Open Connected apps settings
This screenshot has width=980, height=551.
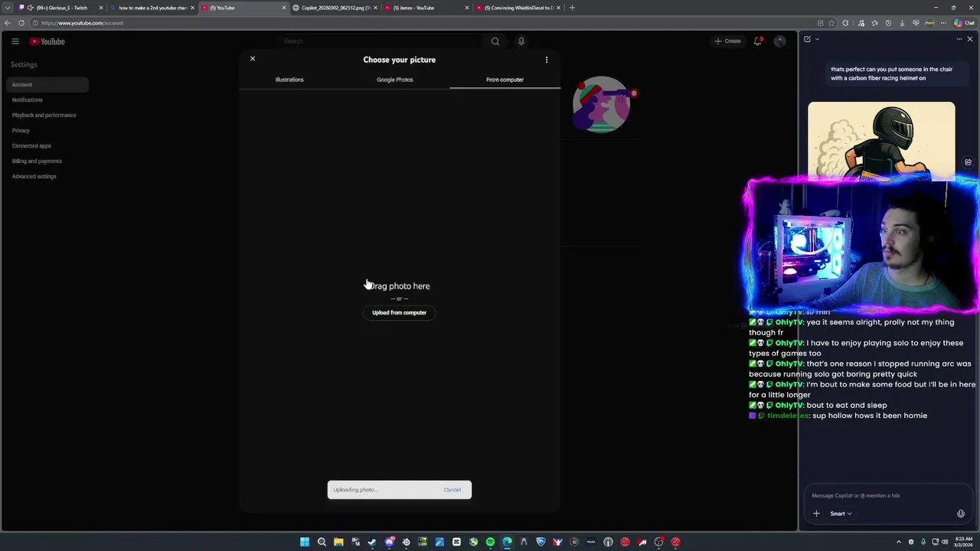(x=31, y=145)
